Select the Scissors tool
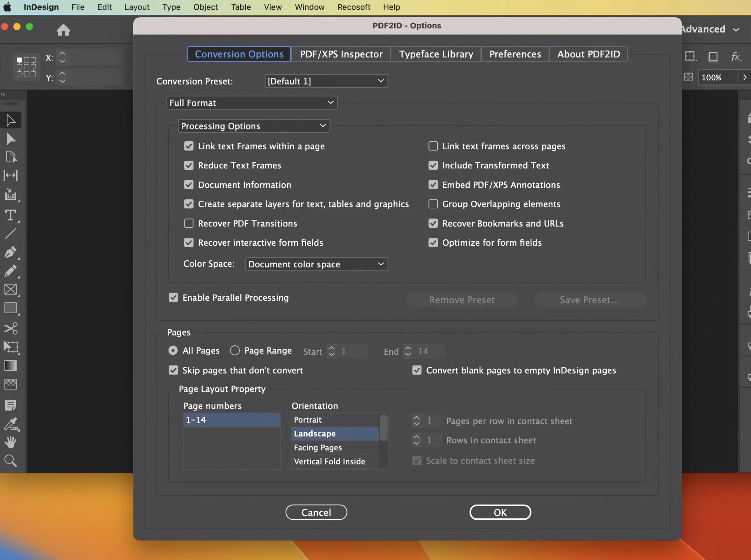Image resolution: width=751 pixels, height=560 pixels. [x=11, y=328]
